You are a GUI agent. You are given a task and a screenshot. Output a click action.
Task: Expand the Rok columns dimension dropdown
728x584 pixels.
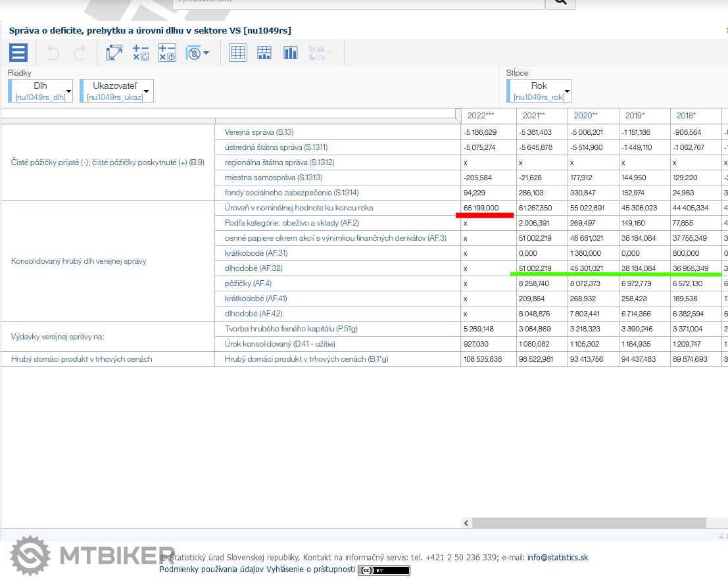(x=566, y=91)
